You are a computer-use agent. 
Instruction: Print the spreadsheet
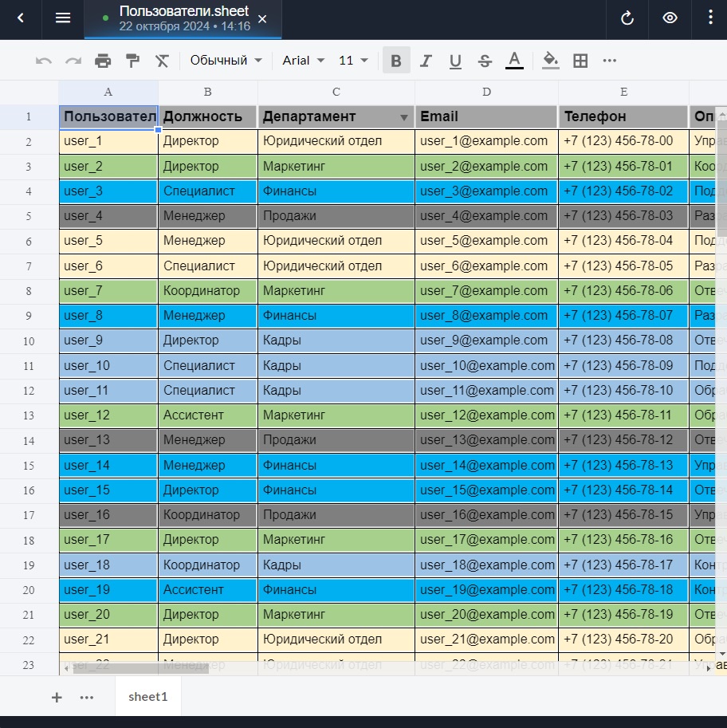click(103, 61)
